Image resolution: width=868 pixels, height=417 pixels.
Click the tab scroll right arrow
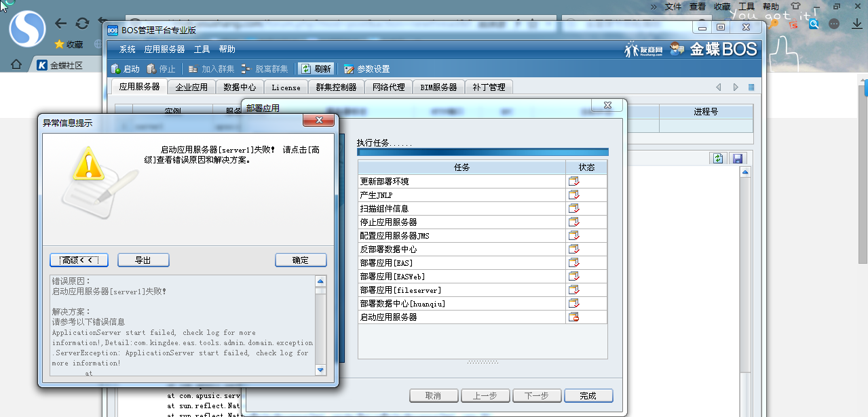point(736,87)
